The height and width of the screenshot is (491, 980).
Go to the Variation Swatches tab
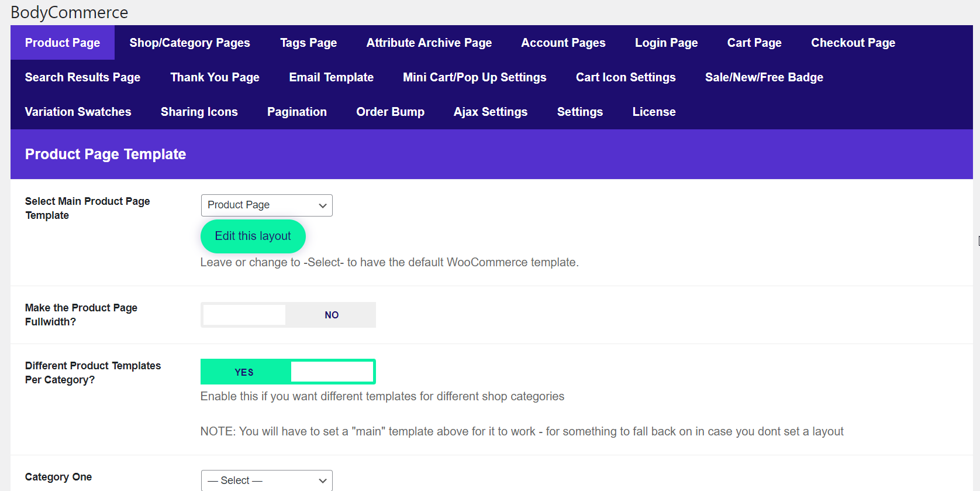pos(78,112)
